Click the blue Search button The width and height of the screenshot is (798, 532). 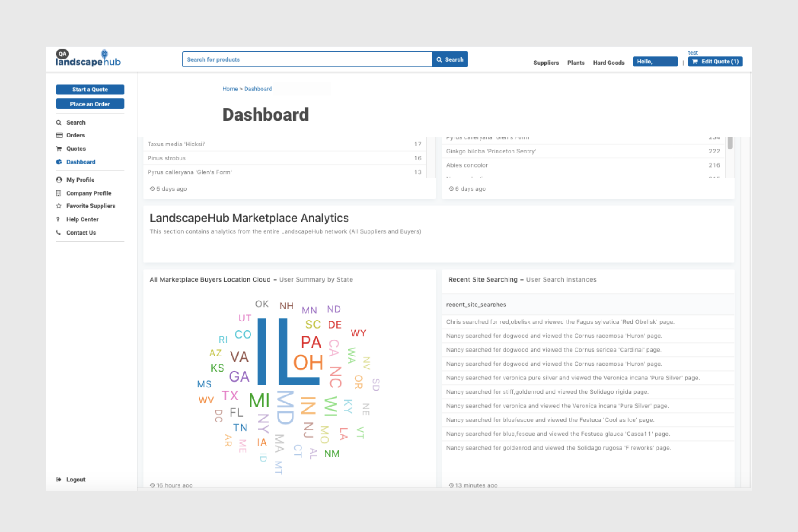point(450,59)
